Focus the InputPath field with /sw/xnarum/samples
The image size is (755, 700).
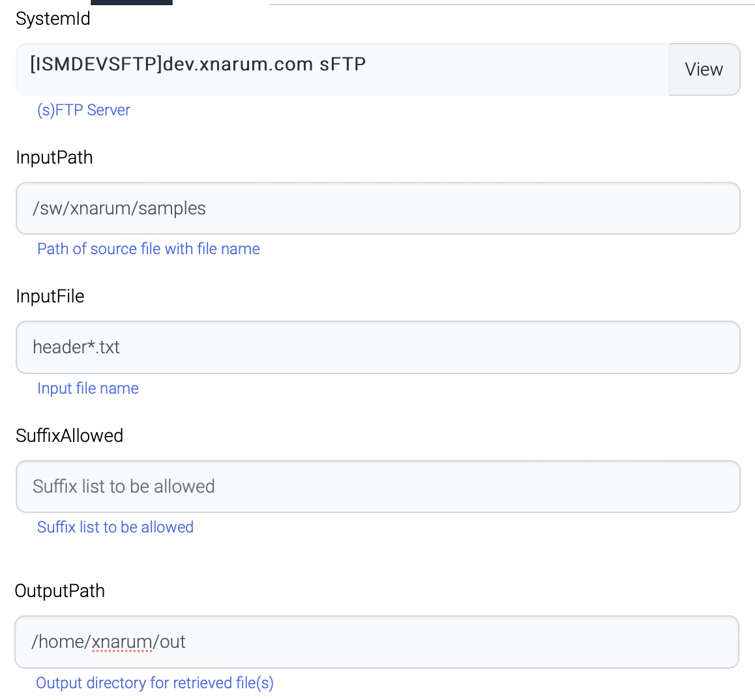[x=377, y=209]
